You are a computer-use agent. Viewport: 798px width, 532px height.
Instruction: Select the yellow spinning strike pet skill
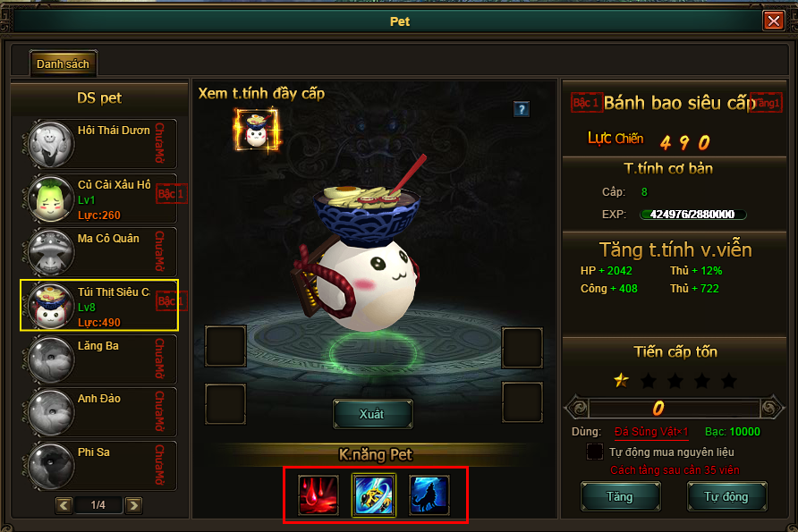[374, 494]
